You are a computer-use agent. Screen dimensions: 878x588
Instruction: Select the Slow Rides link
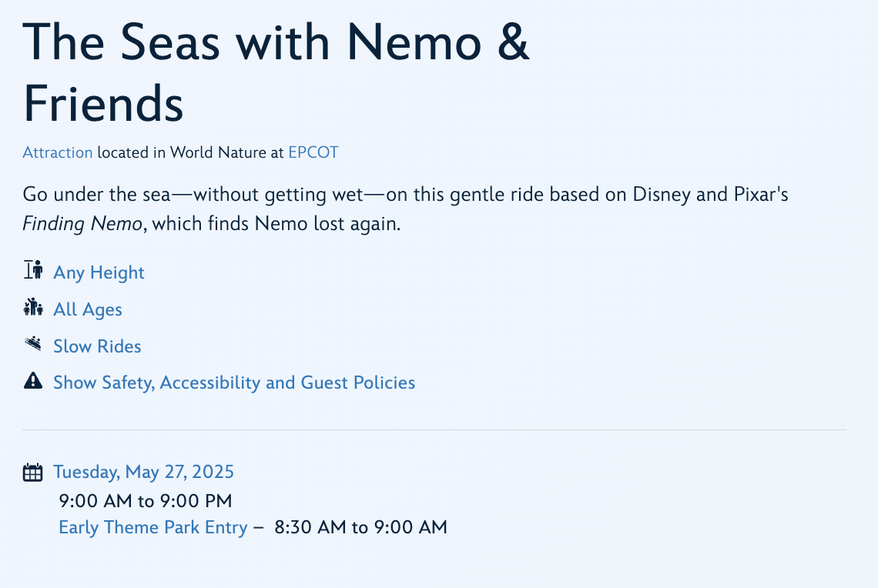(x=97, y=346)
